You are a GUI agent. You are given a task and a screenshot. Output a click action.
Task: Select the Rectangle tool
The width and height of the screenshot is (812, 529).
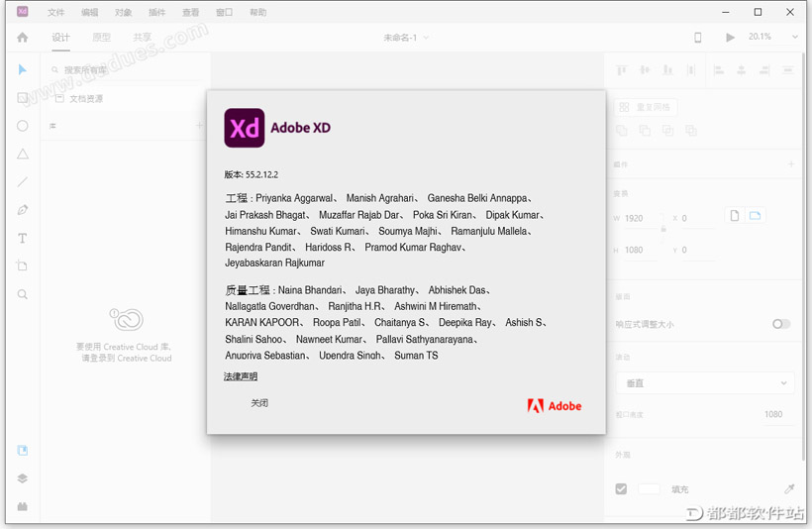point(22,97)
